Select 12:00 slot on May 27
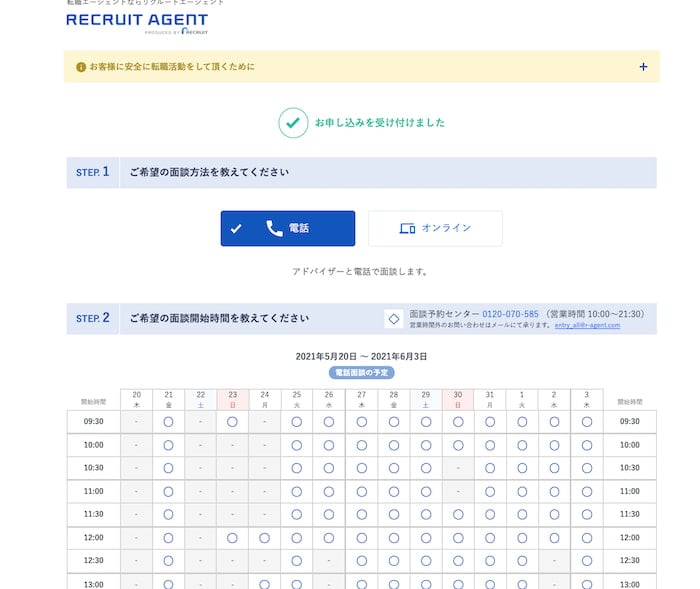Screen dimensions: 700x589 pos(362,538)
